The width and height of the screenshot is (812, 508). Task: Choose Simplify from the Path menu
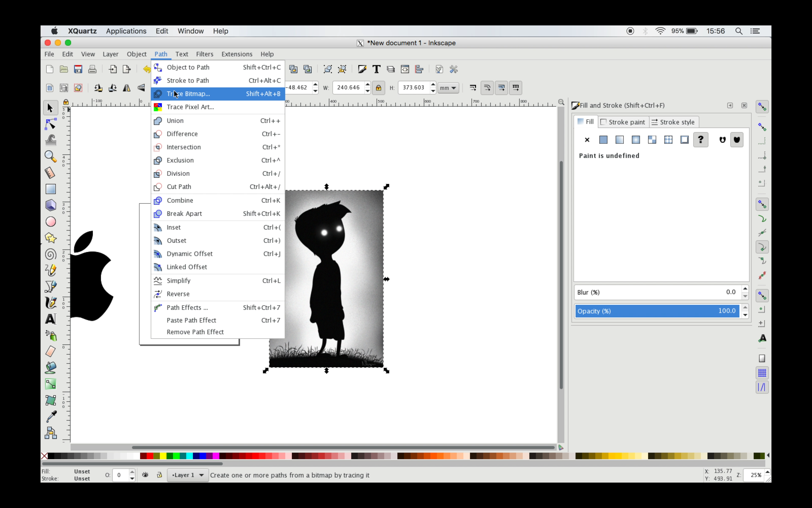[x=218, y=281]
